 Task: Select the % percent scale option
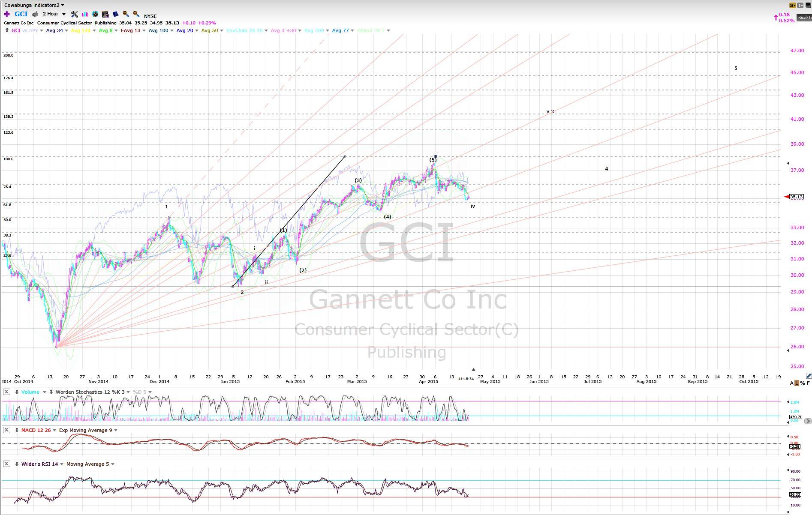point(803,383)
